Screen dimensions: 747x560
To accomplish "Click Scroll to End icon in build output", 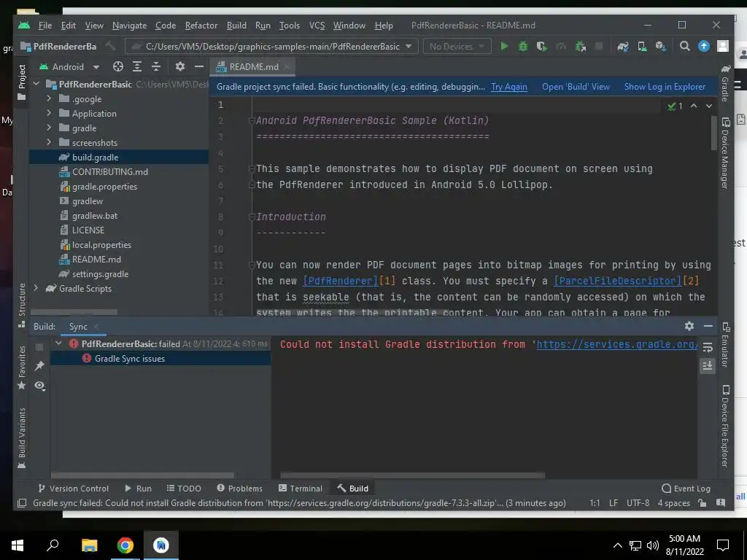I will coord(708,366).
